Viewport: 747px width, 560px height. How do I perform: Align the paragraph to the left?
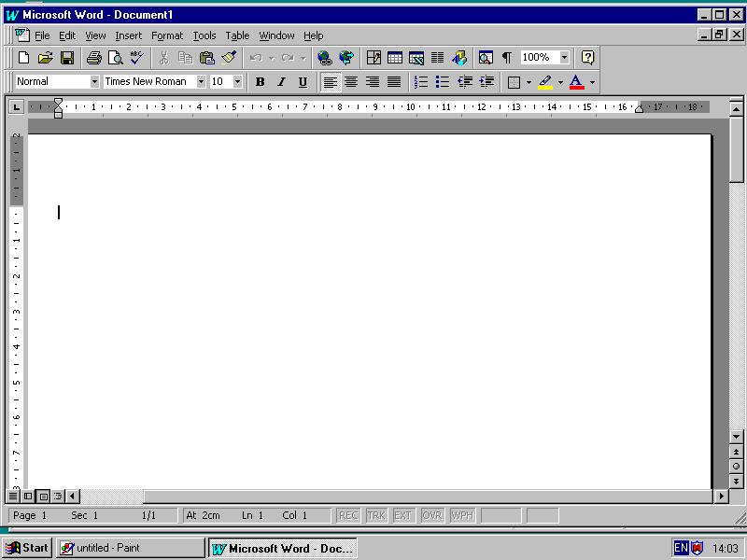point(331,82)
